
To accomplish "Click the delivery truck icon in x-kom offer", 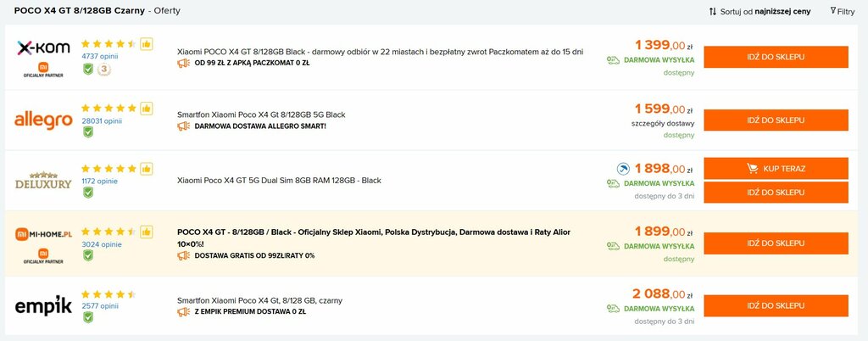I will click(x=613, y=60).
